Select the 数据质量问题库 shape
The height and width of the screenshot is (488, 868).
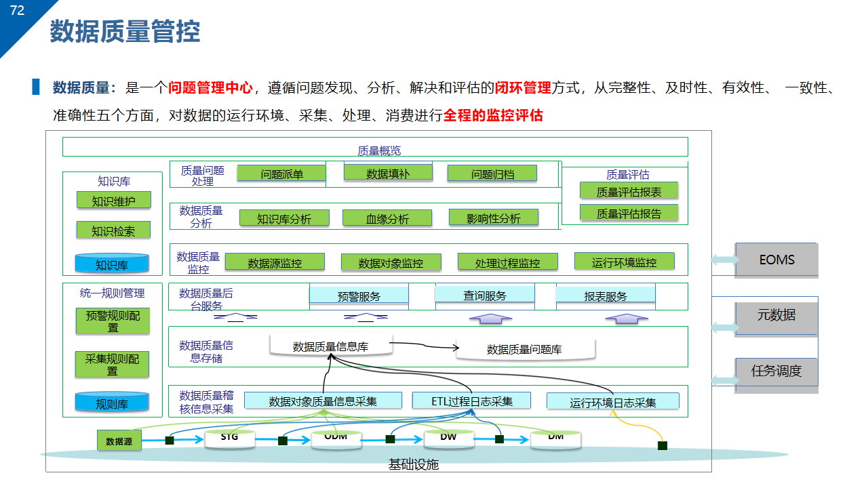pyautogui.click(x=525, y=349)
